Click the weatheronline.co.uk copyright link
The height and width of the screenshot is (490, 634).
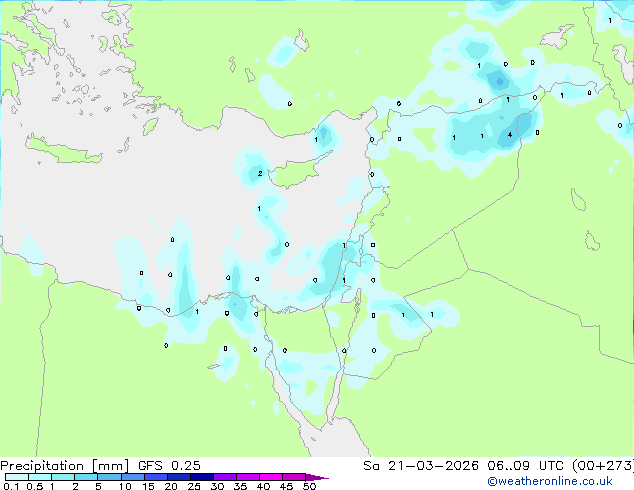coord(550,481)
